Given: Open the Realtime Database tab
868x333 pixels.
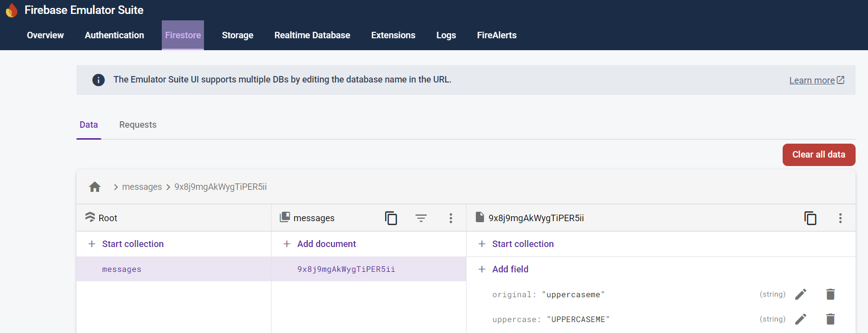Looking at the screenshot, I should (x=312, y=35).
